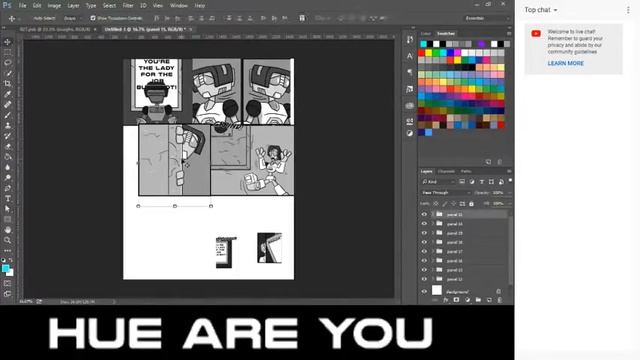Expand the second panel group folder

[x=433, y=224]
